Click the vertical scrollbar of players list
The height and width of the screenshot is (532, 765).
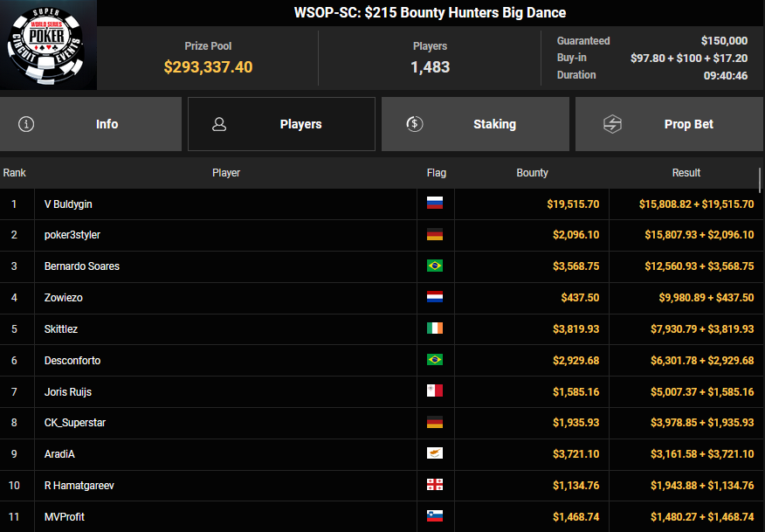coord(761,180)
